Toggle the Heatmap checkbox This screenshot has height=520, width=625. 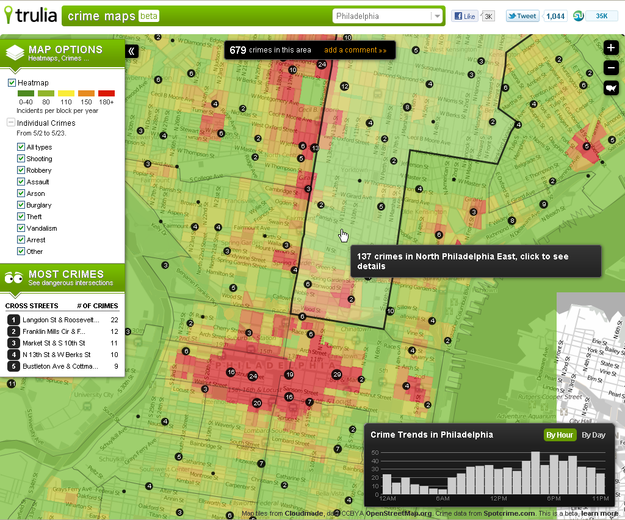[x=12, y=82]
